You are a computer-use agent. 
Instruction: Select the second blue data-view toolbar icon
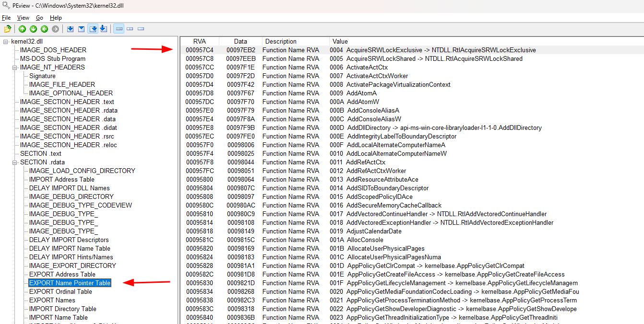pos(81,29)
